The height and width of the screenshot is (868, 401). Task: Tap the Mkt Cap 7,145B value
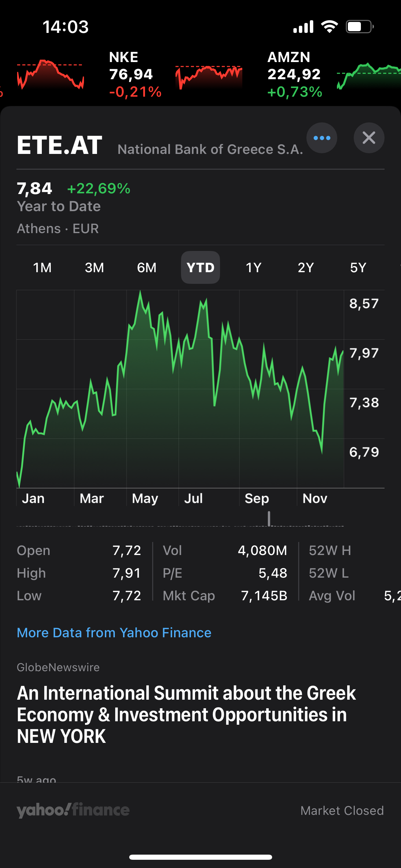pyautogui.click(x=264, y=596)
